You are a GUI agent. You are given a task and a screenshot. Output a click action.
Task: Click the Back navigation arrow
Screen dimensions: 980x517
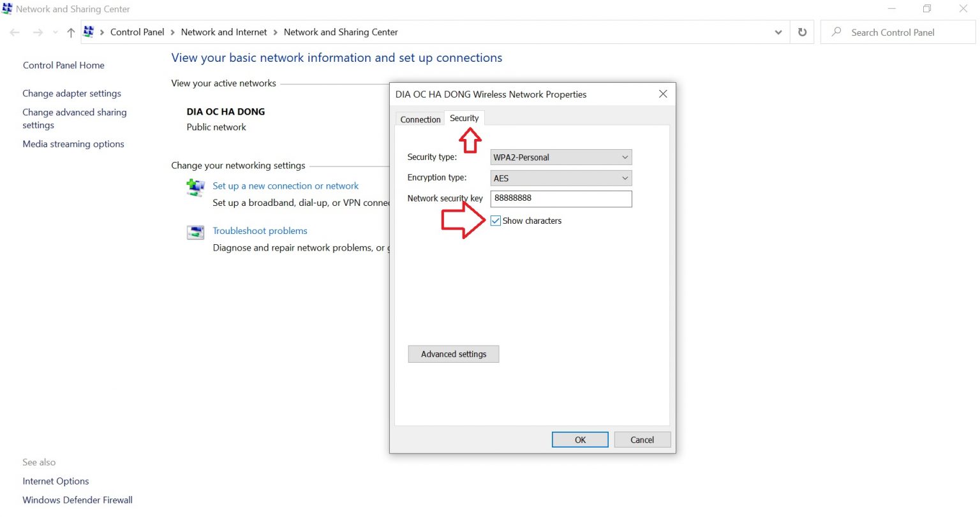tap(15, 33)
